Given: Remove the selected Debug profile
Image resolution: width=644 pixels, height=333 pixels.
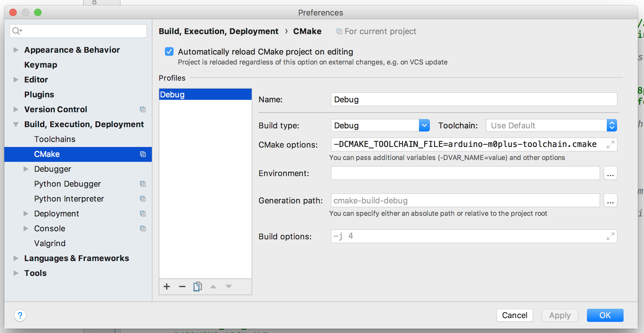Looking at the screenshot, I should (182, 286).
